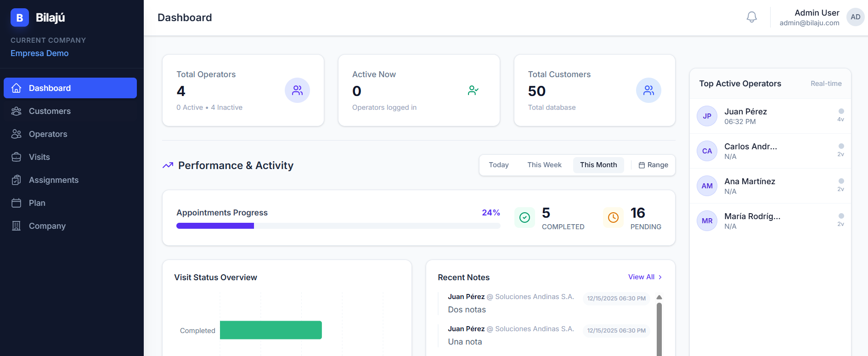Select Juan Pérez operator avatar
868x356 pixels.
pos(707,116)
